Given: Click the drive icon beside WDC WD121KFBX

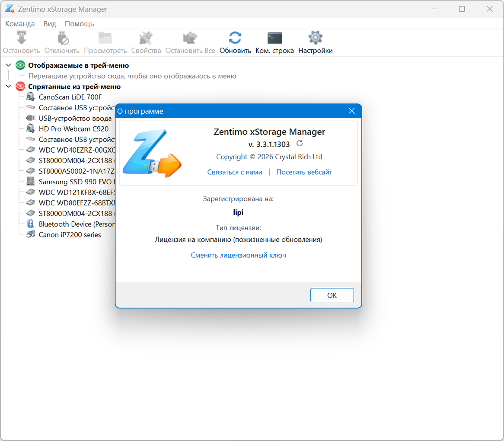Looking at the screenshot, I should pos(31,192).
